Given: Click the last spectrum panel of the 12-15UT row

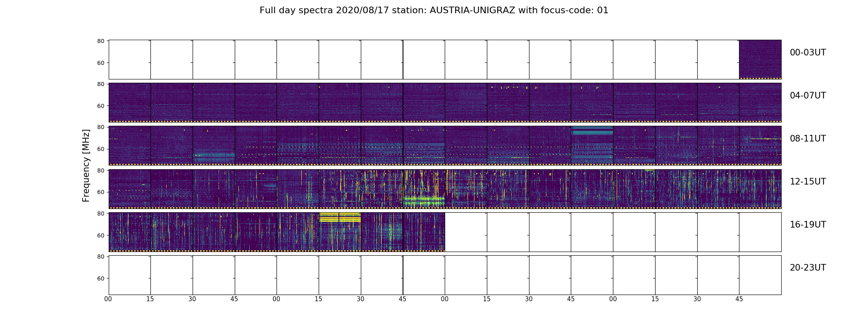Looking at the screenshot, I should tap(760, 189).
